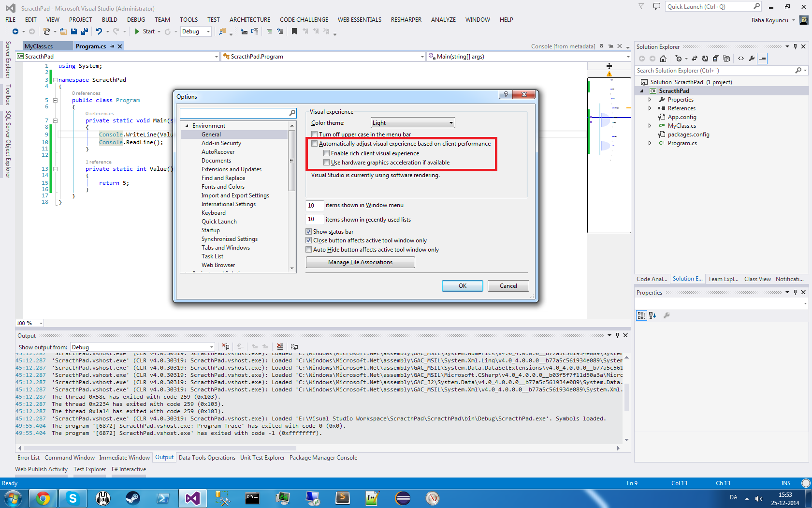This screenshot has height=508, width=812.
Task: Toggle word wrap in the Output window
Action: 294,347
